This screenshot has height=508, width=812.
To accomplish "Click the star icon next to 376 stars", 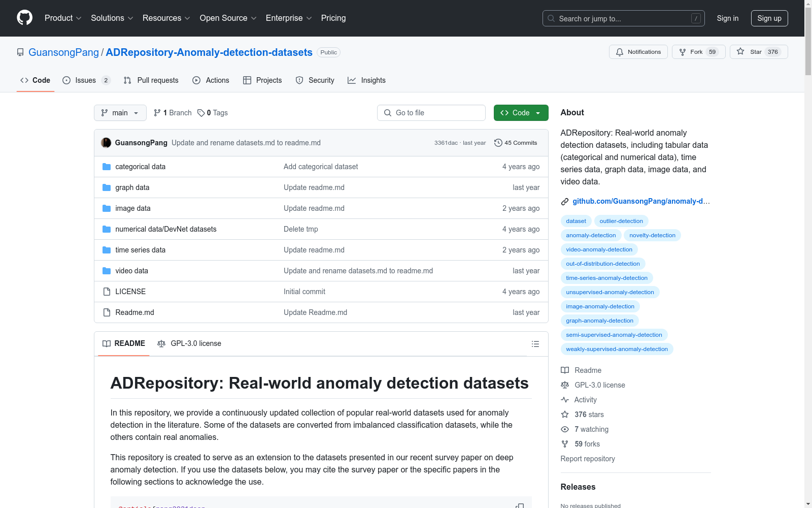I will (x=564, y=415).
